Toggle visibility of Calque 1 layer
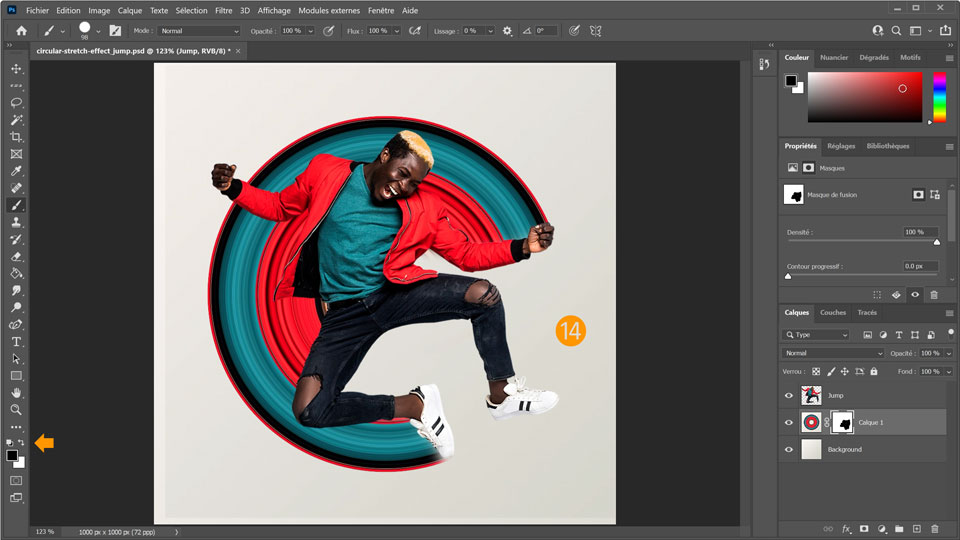960x540 pixels. pyautogui.click(x=789, y=422)
